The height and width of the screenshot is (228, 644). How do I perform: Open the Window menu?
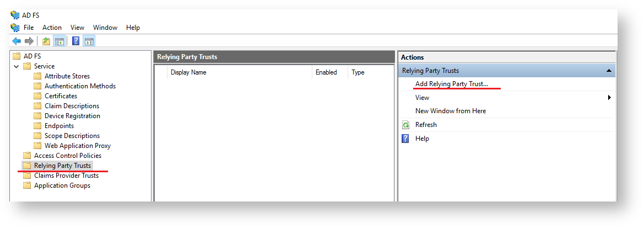[105, 28]
